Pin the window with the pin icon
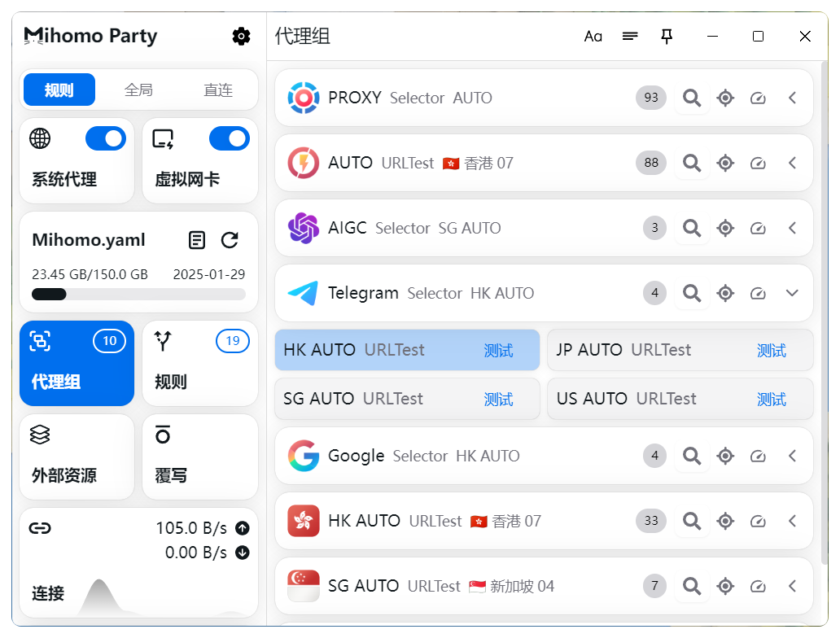Screen dimensions: 840x638 click(x=667, y=36)
